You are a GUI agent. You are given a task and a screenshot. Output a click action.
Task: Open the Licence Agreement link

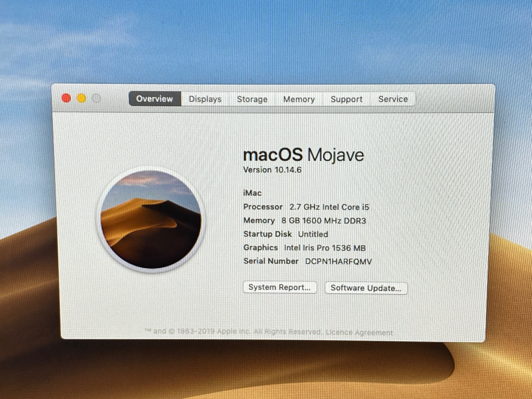[359, 332]
